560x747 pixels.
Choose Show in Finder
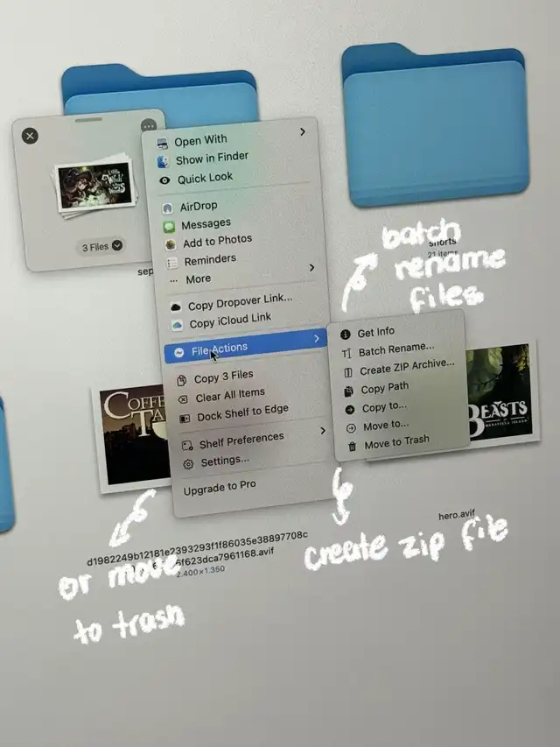[x=211, y=159]
